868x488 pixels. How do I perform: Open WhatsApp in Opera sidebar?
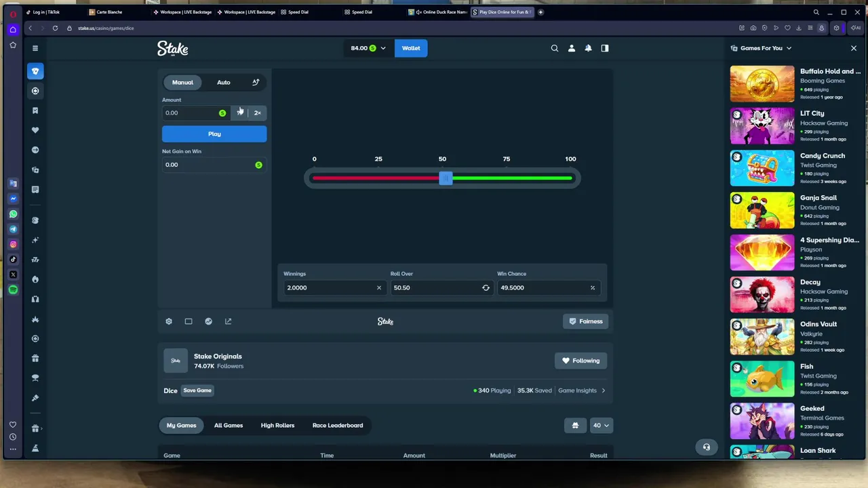point(13,214)
